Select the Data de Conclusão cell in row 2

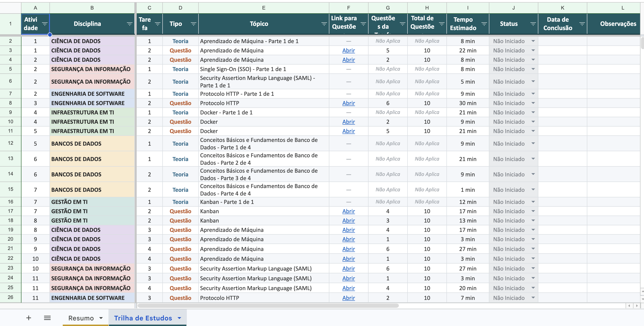(563, 41)
